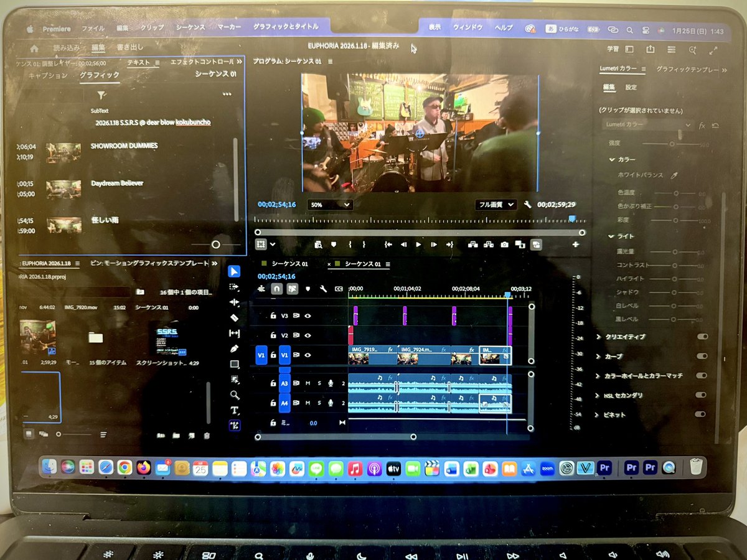The height and width of the screenshot is (560, 747).
Task: Turn off the ビネット effect switch
Action: (x=700, y=414)
